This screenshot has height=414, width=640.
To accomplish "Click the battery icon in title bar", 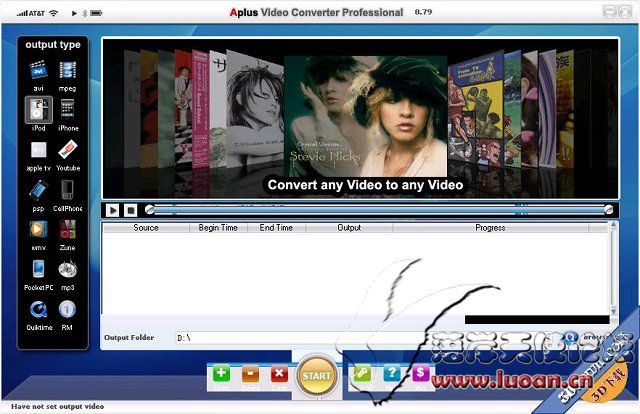I will pyautogui.click(x=96, y=13).
